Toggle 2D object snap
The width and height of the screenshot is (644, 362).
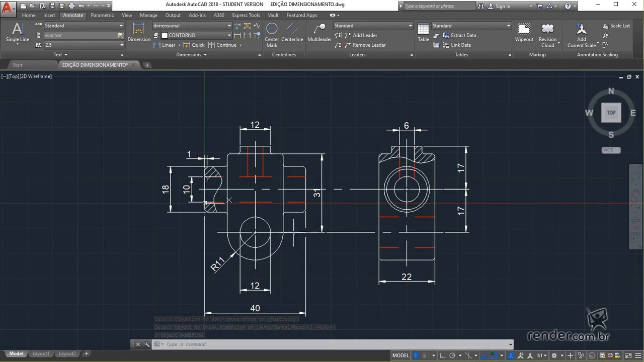pyautogui.click(x=495, y=355)
